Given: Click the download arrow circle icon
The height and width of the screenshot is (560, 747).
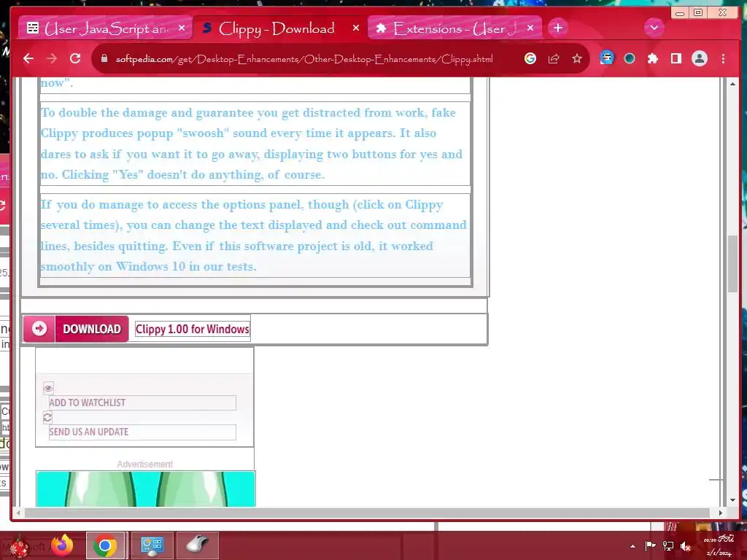Looking at the screenshot, I should pos(39,329).
